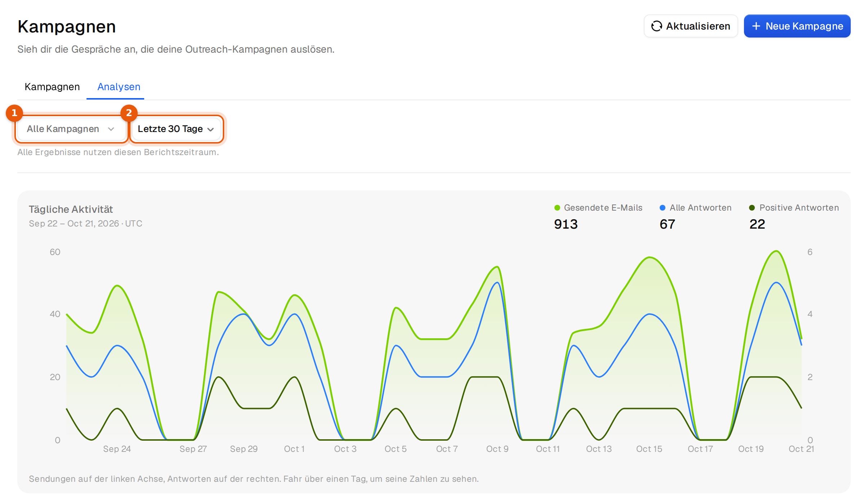The image size is (868, 502).
Task: Click the chevron in Alle Kampagnen
Action: click(x=111, y=129)
